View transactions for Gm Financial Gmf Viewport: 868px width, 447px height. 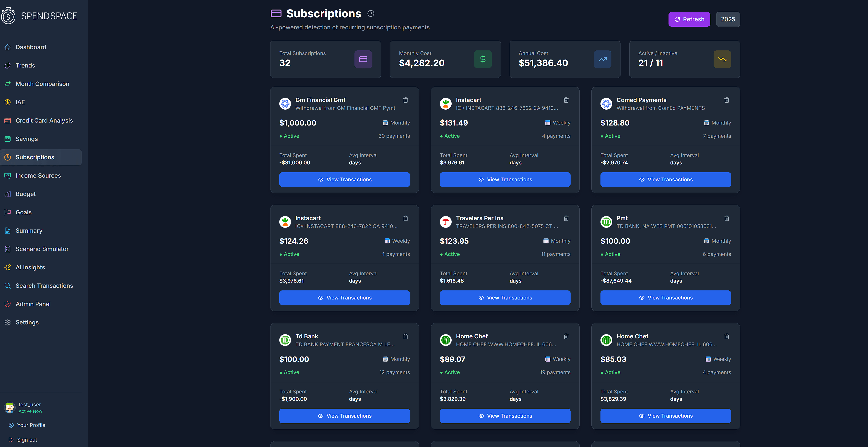pyautogui.click(x=344, y=180)
